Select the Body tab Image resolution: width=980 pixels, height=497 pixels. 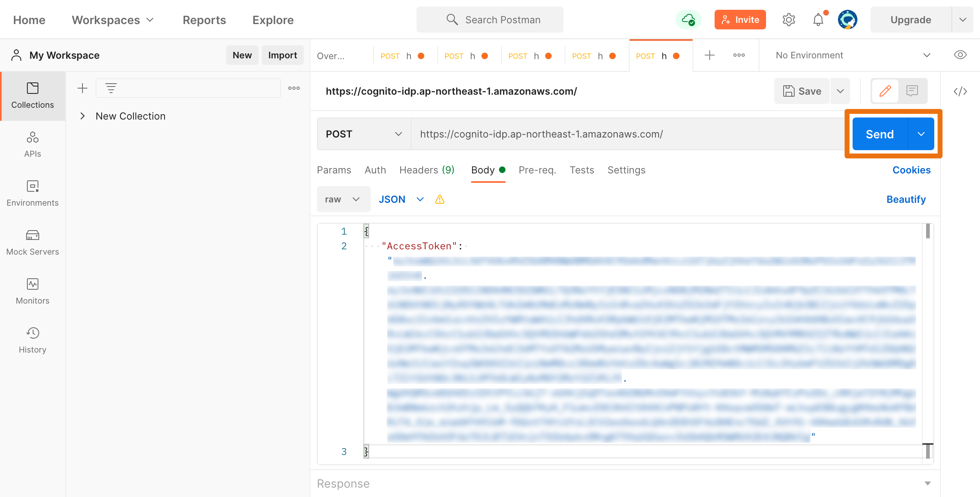(x=488, y=170)
